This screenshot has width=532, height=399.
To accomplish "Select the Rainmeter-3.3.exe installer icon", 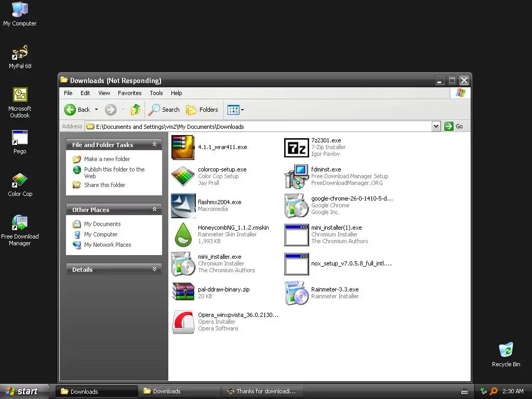I will 296,292.
